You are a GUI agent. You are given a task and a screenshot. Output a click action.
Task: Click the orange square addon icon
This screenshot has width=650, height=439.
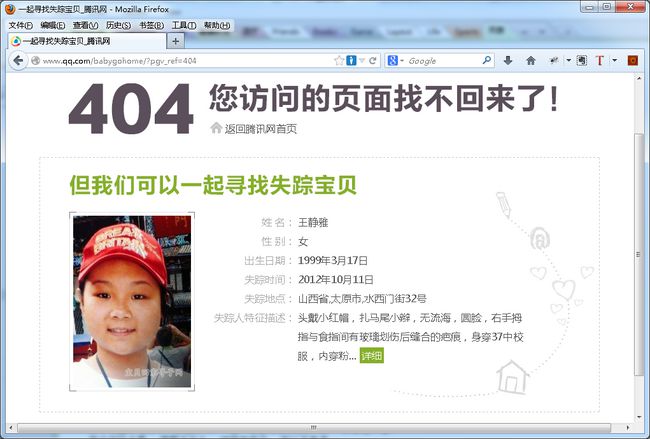633,61
